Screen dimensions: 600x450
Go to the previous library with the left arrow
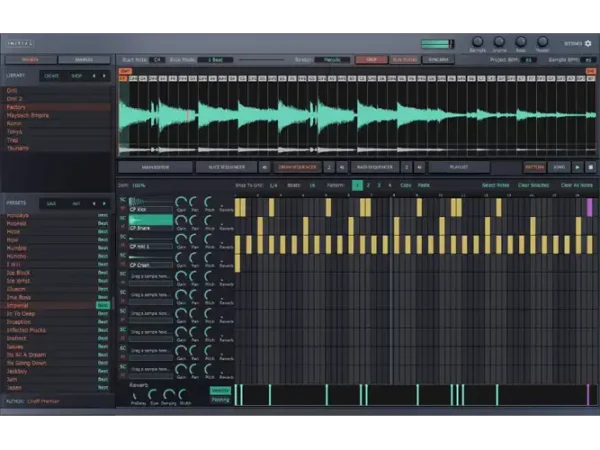click(x=94, y=76)
